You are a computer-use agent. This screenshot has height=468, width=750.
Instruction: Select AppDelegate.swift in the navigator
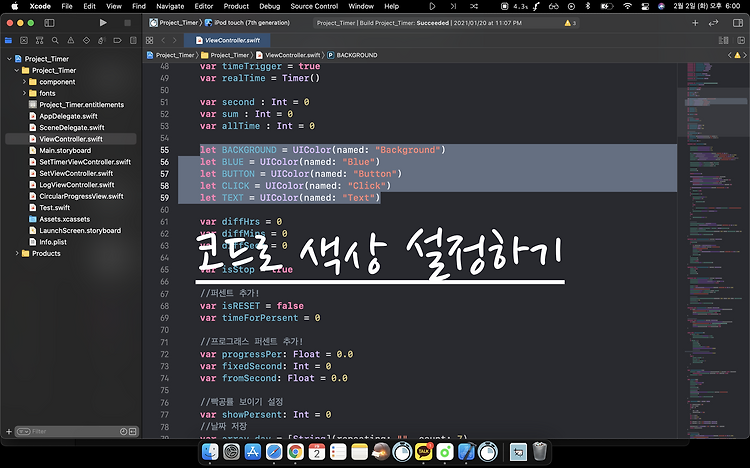point(64,116)
